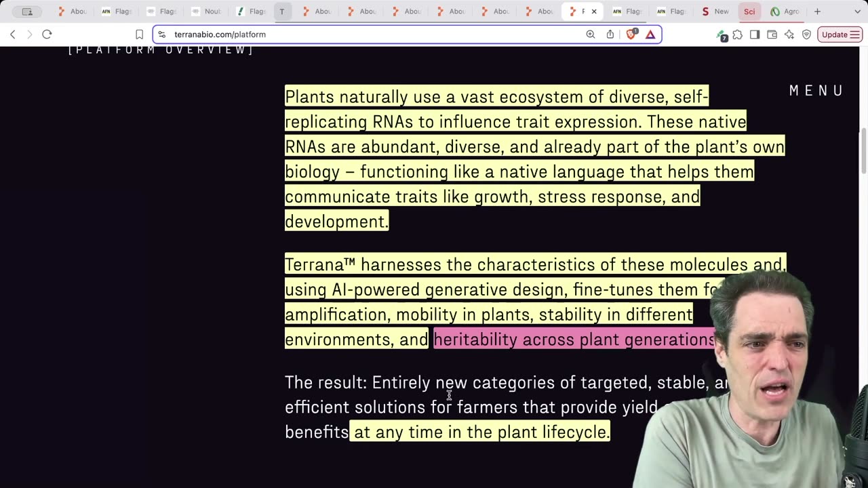
Task: Add a new tab with plus button
Action: tap(817, 12)
